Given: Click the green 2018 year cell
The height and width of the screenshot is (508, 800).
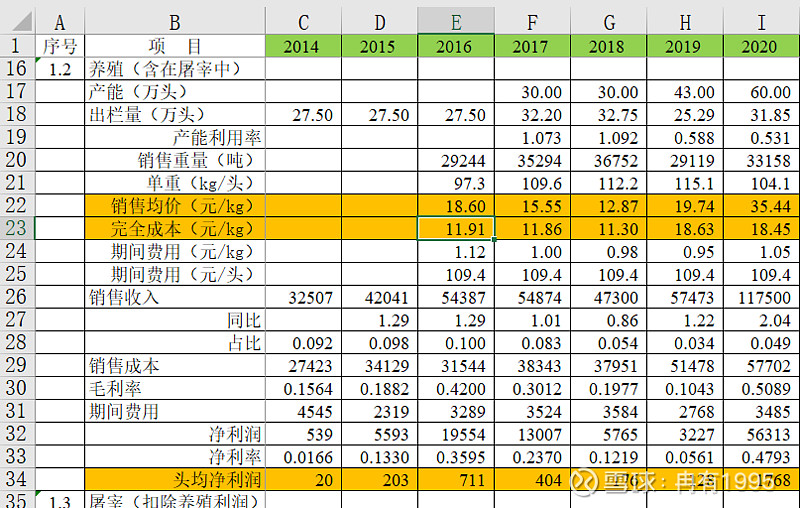Looking at the screenshot, I should pyautogui.click(x=609, y=46).
